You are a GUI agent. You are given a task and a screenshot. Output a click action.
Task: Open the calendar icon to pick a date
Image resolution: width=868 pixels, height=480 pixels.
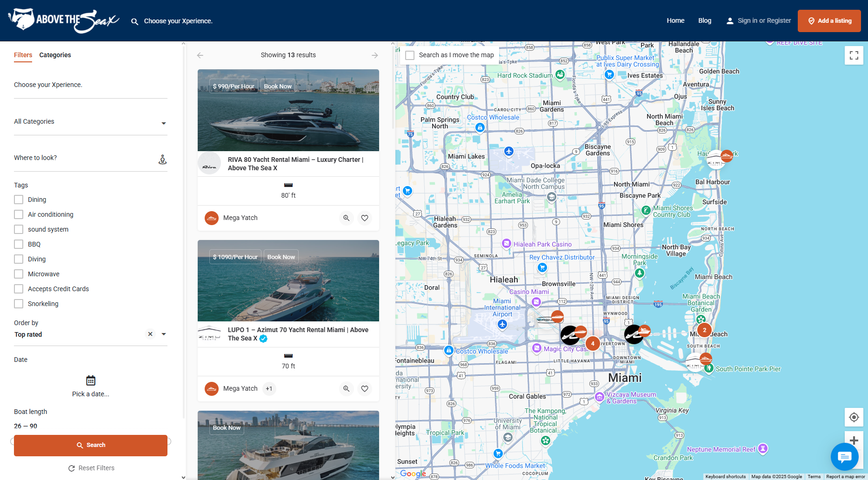point(91,380)
